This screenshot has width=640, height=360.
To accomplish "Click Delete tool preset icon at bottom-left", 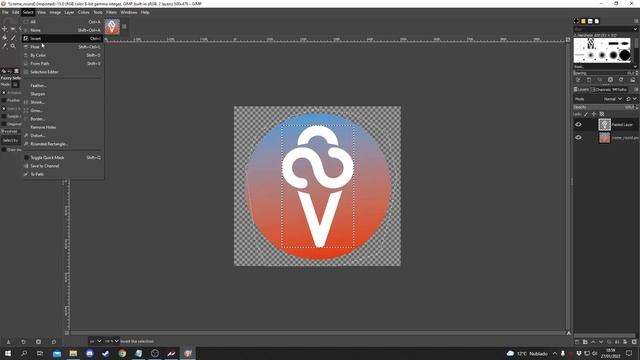I will (38, 342).
